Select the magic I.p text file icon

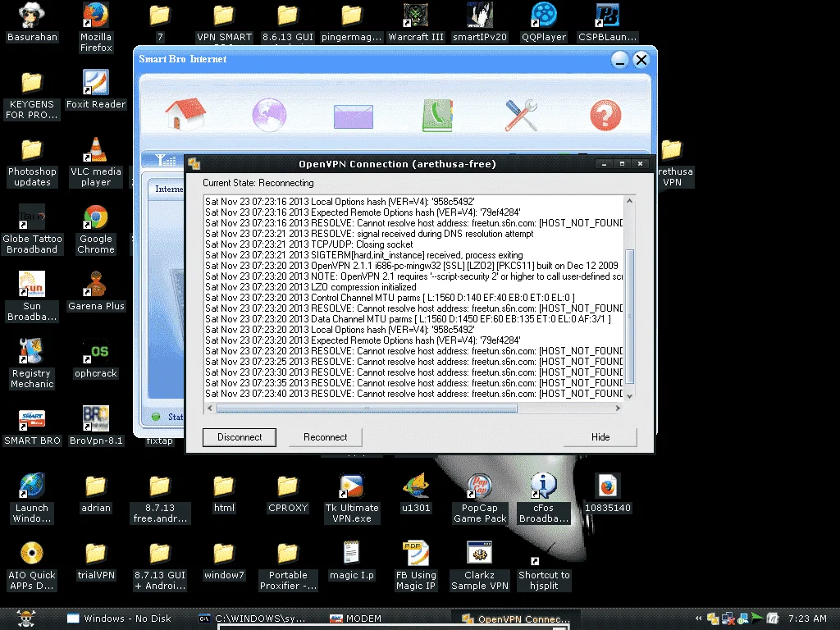click(x=352, y=560)
